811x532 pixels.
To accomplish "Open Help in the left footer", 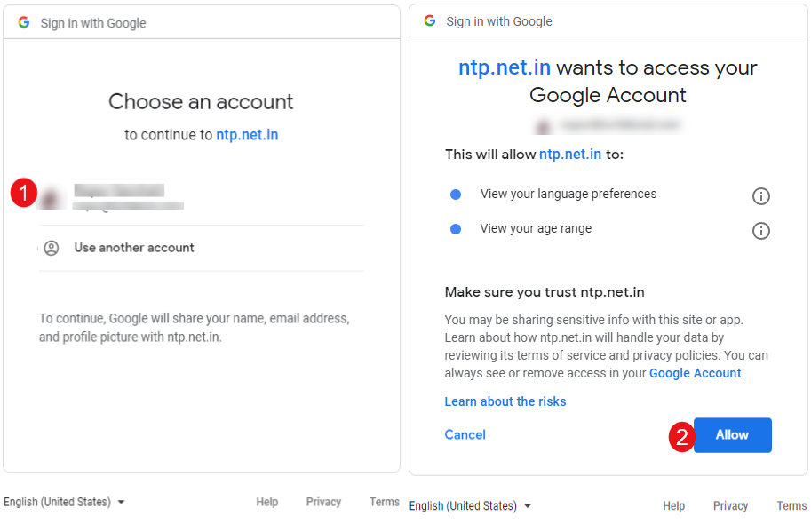I will pos(267,502).
